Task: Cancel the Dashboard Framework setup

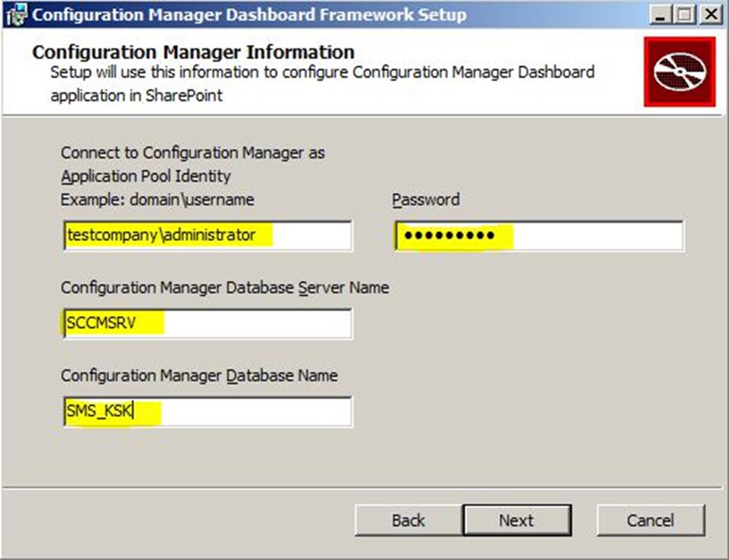Action: coord(650,520)
